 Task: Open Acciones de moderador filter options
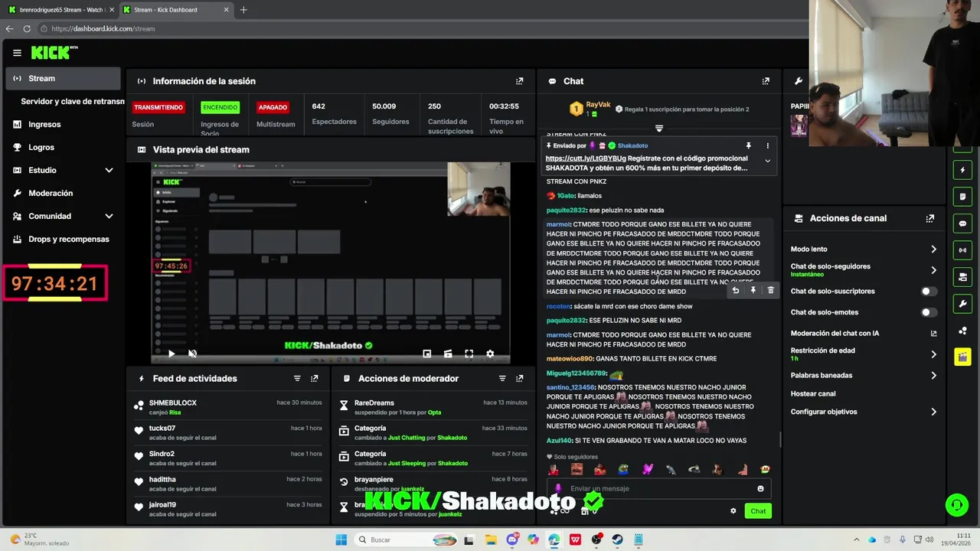click(x=502, y=379)
